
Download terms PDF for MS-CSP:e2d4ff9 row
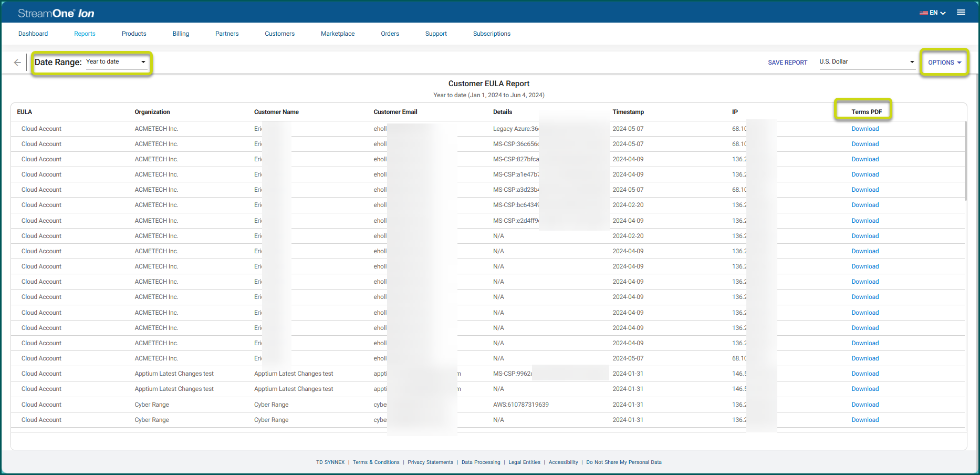pos(865,221)
